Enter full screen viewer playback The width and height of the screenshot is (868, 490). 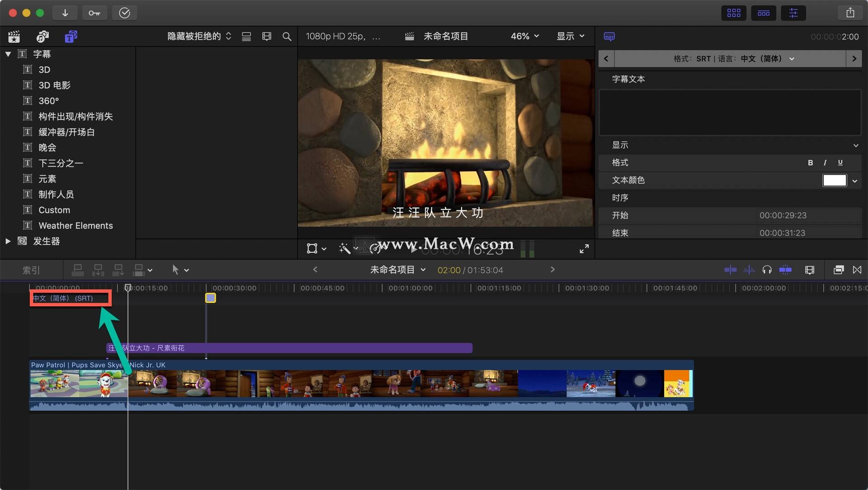click(x=584, y=249)
